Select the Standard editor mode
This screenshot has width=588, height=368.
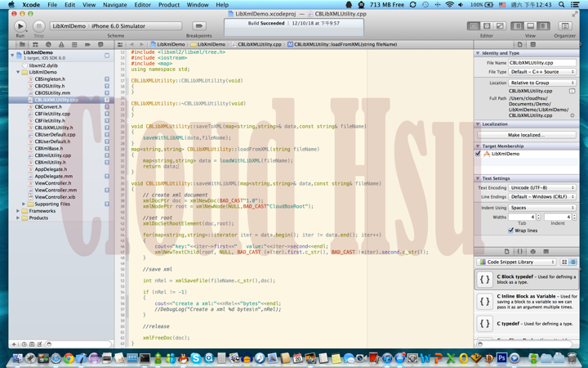(474, 26)
